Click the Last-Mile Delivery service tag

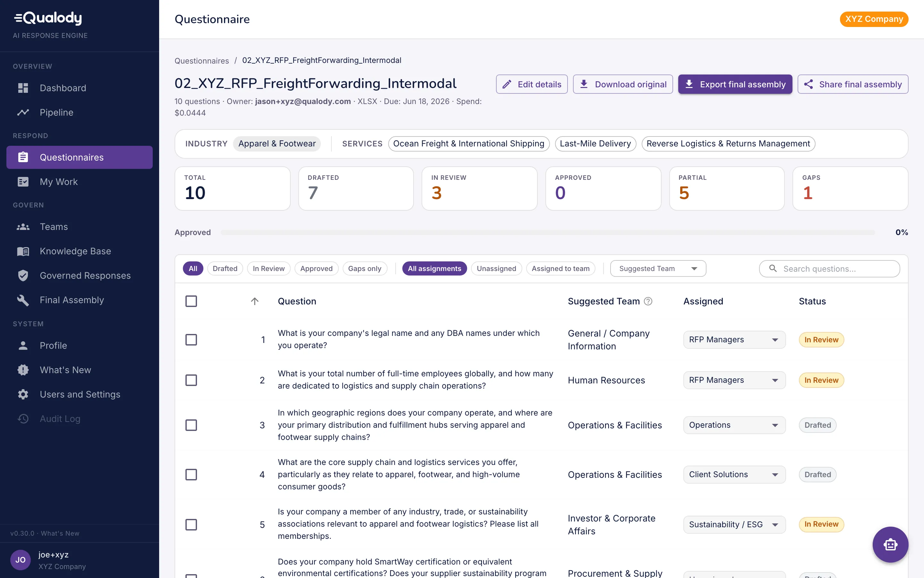pos(595,144)
